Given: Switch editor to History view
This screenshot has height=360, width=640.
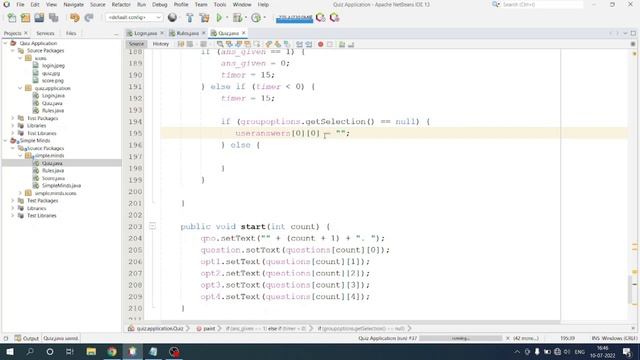Looking at the screenshot, I should (161, 44).
